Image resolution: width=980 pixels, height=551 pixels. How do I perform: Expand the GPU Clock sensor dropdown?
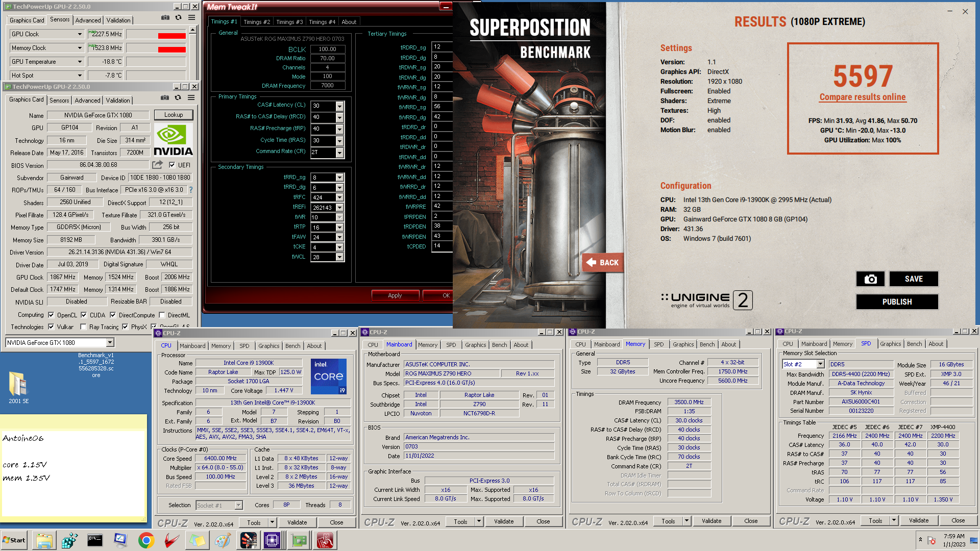tap(80, 34)
